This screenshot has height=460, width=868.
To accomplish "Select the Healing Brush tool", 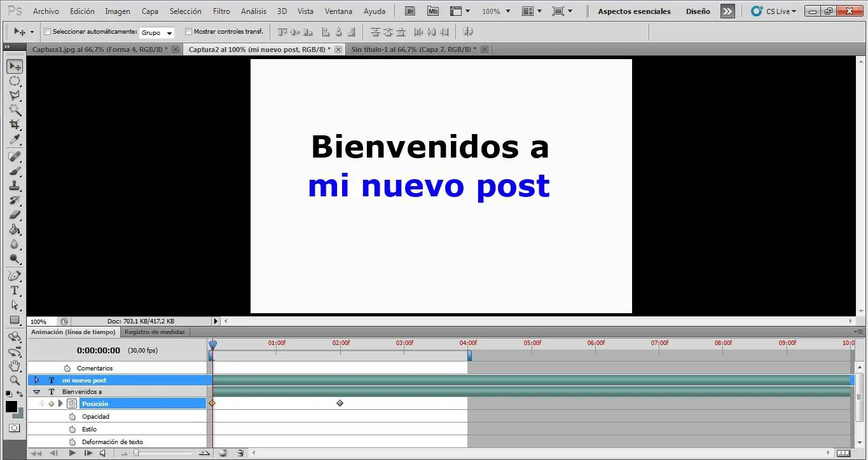I will coord(15,157).
